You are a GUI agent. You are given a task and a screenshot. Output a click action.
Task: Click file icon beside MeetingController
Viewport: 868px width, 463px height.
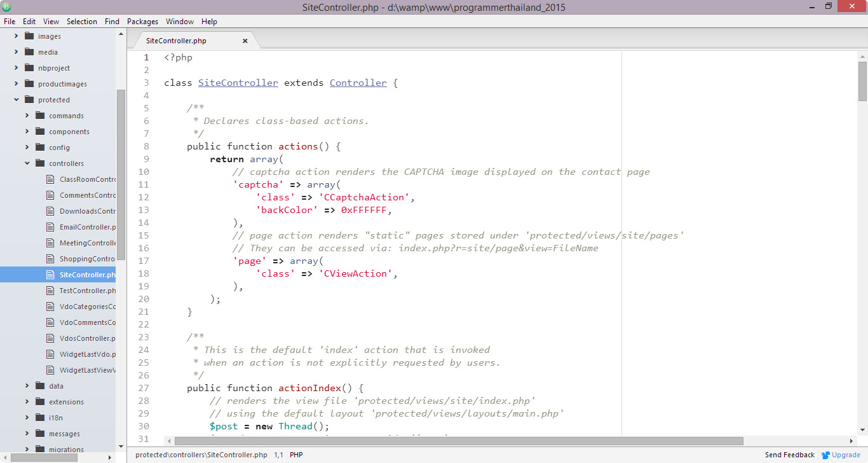(51, 243)
